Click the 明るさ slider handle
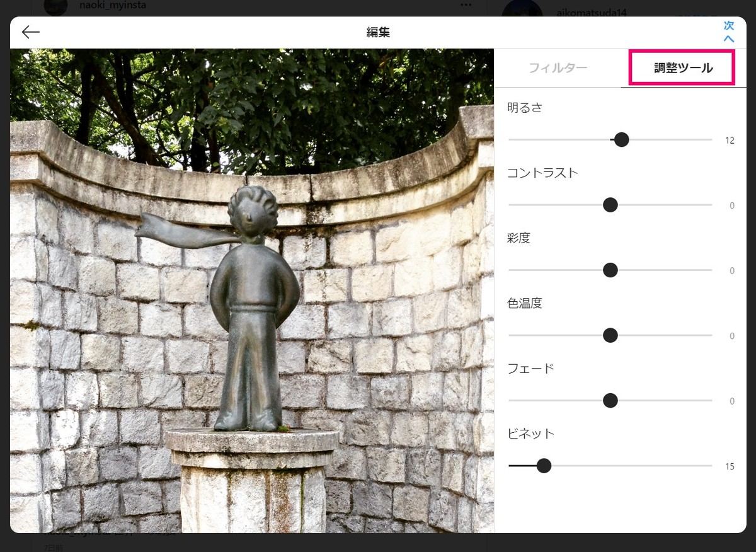 click(x=621, y=139)
